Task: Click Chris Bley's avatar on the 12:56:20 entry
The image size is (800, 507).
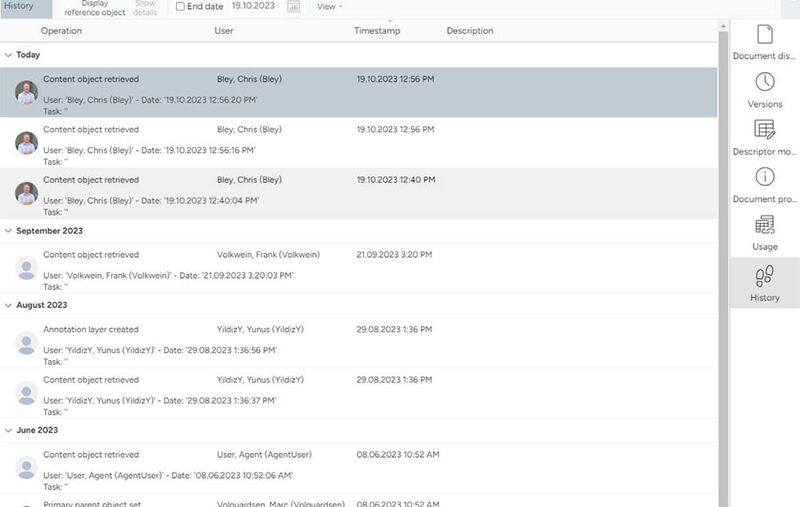Action: point(26,92)
